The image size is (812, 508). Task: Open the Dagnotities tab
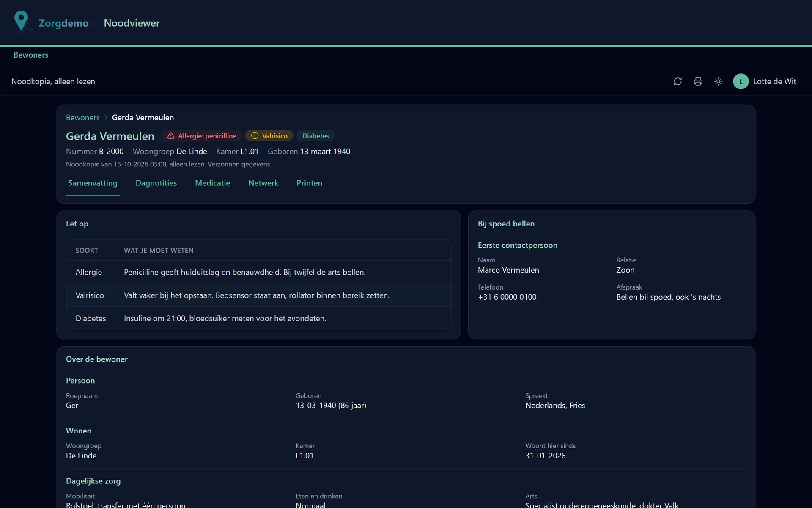(x=156, y=183)
